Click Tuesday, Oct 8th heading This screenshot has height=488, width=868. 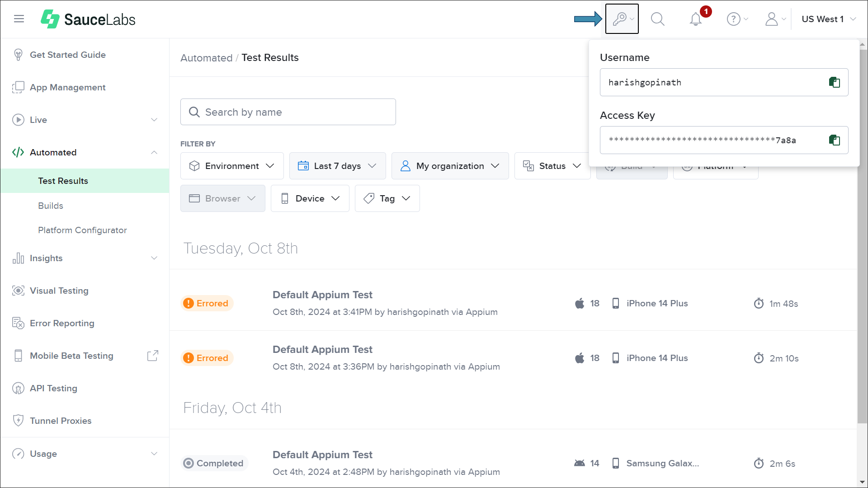(241, 248)
